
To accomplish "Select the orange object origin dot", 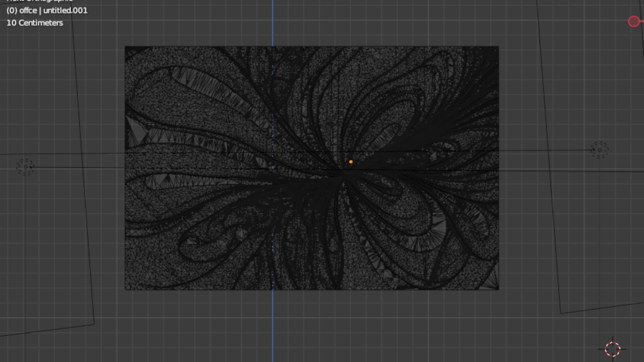I will (x=351, y=162).
